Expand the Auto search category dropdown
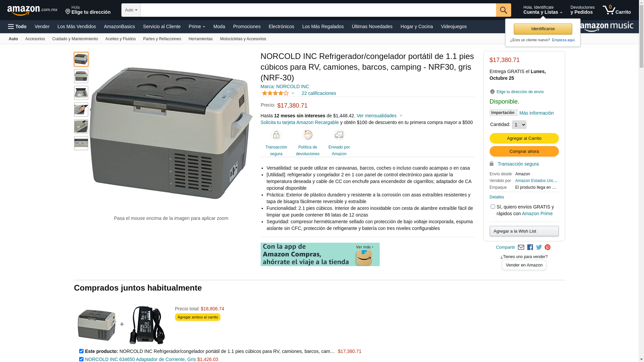The width and height of the screenshot is (644, 362). tap(131, 10)
